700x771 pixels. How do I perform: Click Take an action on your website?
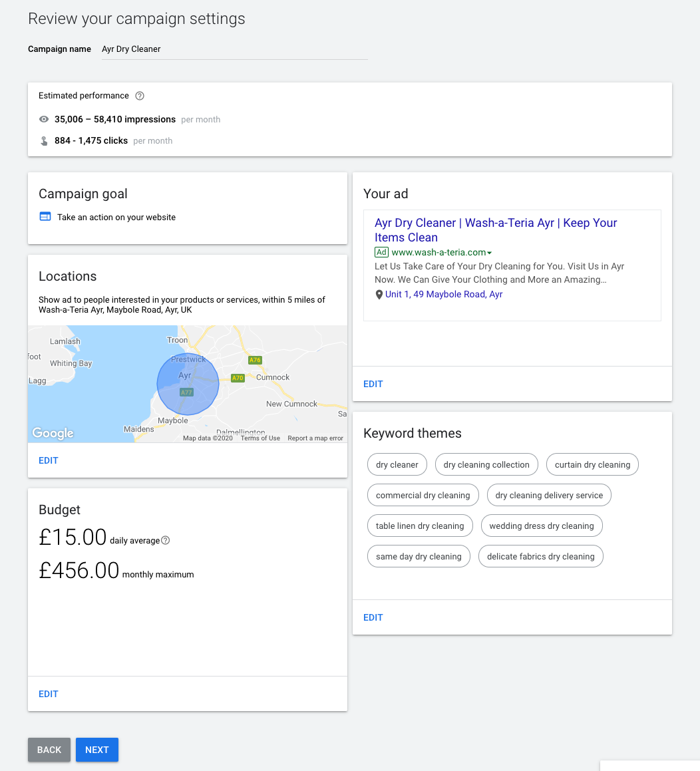coord(116,218)
